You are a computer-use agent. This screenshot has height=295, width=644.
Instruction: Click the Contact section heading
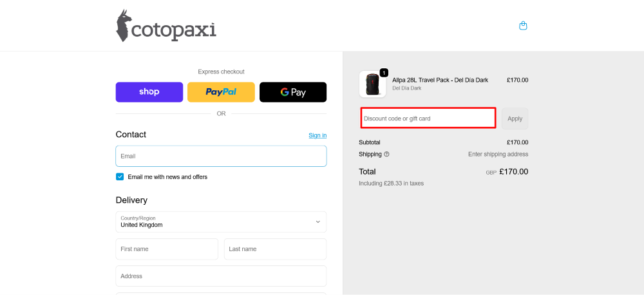[131, 135]
